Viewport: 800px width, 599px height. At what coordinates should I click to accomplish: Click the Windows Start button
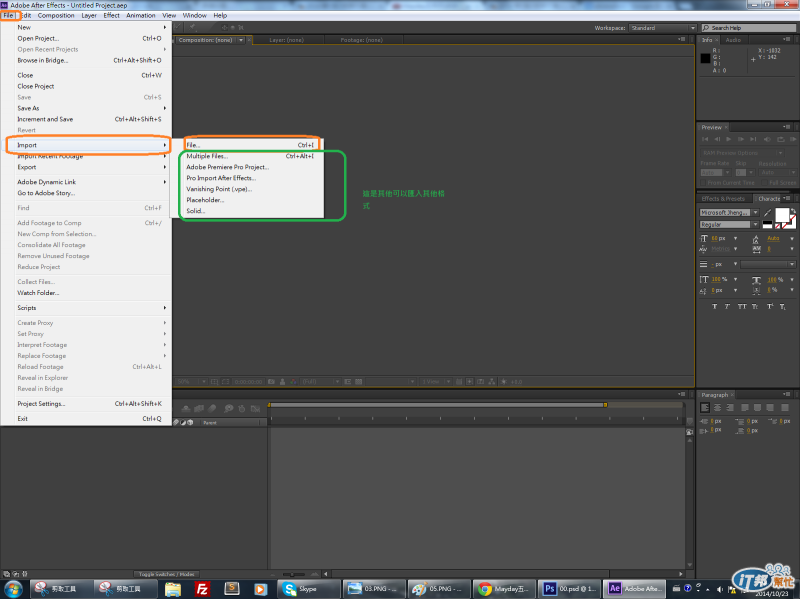(14, 589)
